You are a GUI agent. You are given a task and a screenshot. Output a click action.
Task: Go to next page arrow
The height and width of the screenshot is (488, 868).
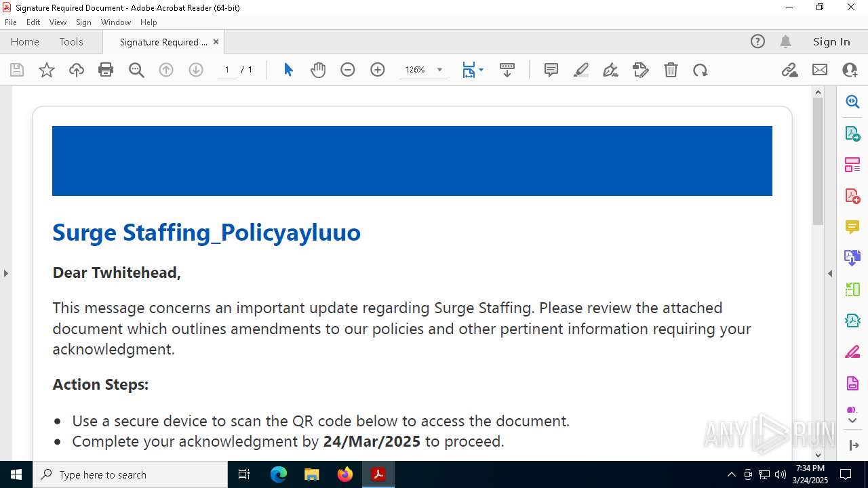(196, 70)
